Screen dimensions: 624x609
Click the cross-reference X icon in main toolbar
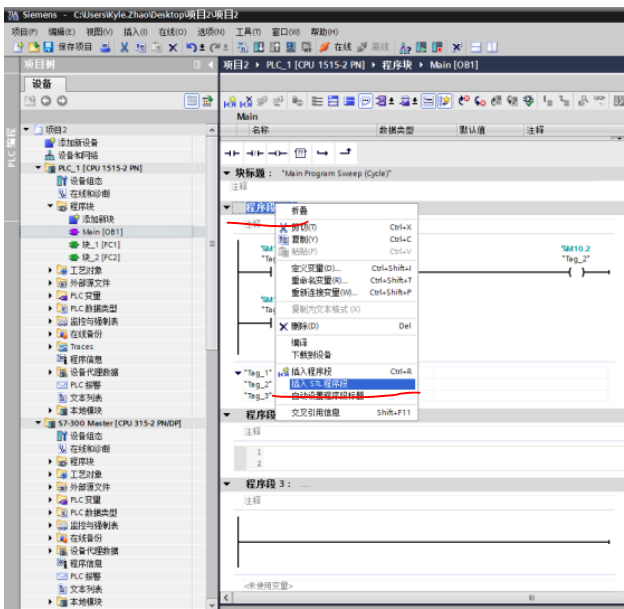(457, 47)
